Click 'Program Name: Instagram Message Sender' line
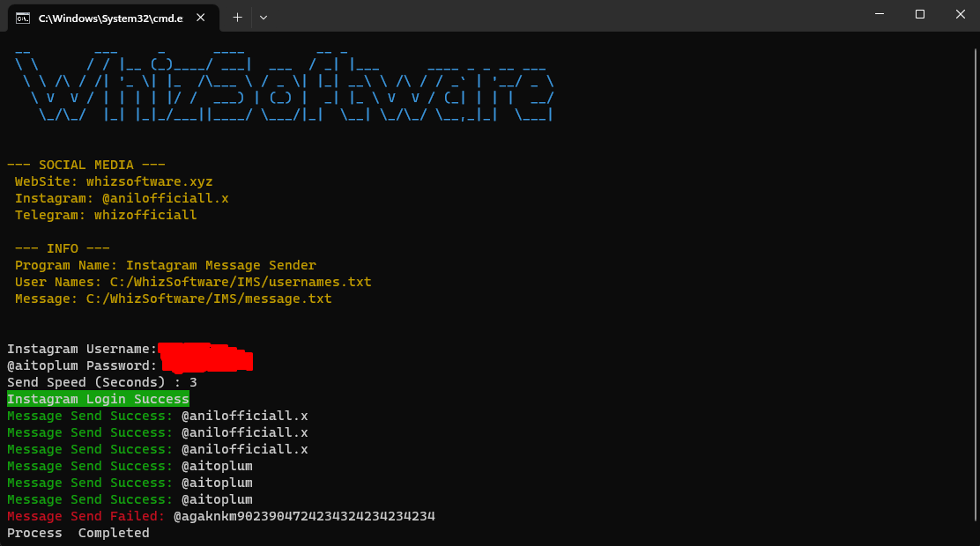This screenshot has width=980, height=546. (x=166, y=265)
